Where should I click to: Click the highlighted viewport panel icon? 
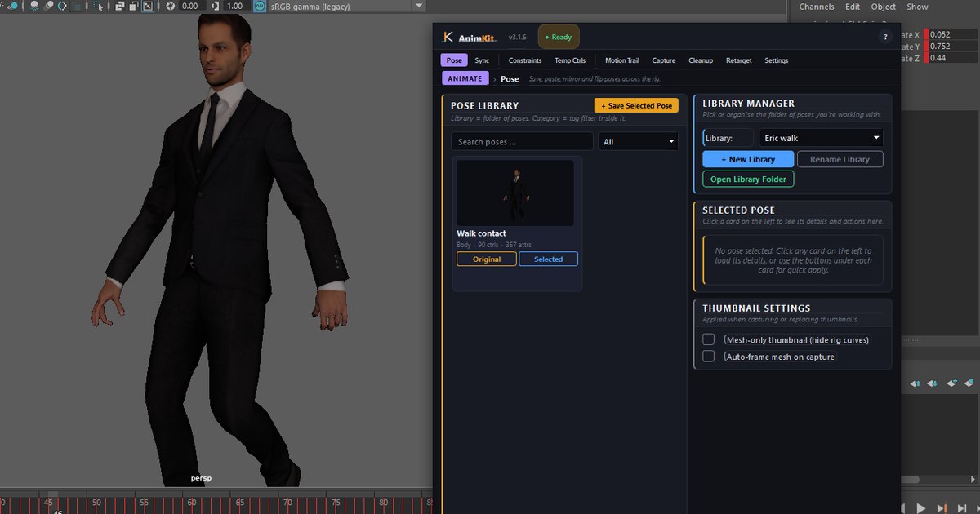[148, 6]
